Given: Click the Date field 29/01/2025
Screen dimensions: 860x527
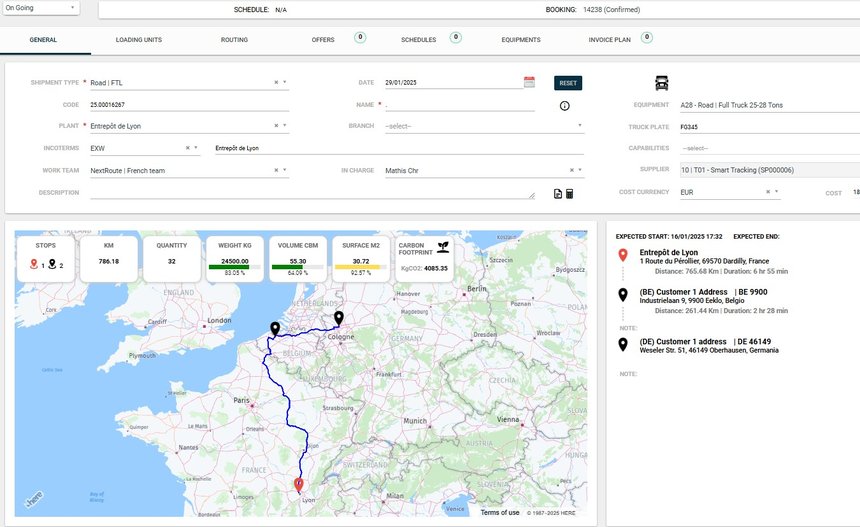Looking at the screenshot, I should pyautogui.click(x=453, y=82).
